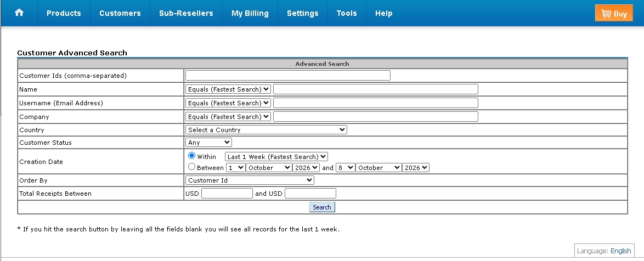Open the Customers menu

pyautogui.click(x=120, y=13)
